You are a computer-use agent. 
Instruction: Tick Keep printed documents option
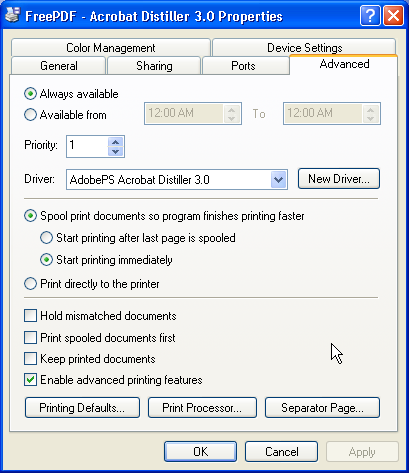click(30, 359)
